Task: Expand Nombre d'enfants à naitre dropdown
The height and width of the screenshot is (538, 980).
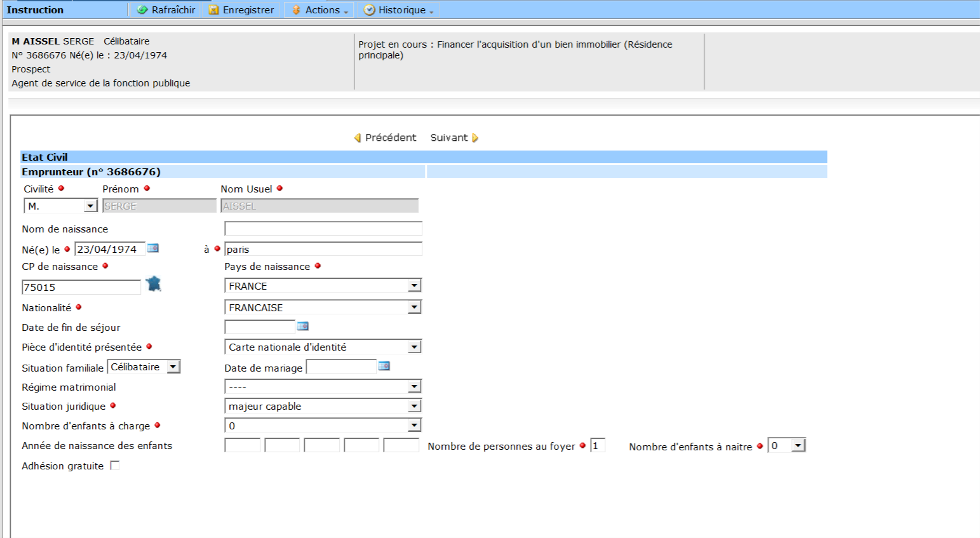Action: [798, 446]
